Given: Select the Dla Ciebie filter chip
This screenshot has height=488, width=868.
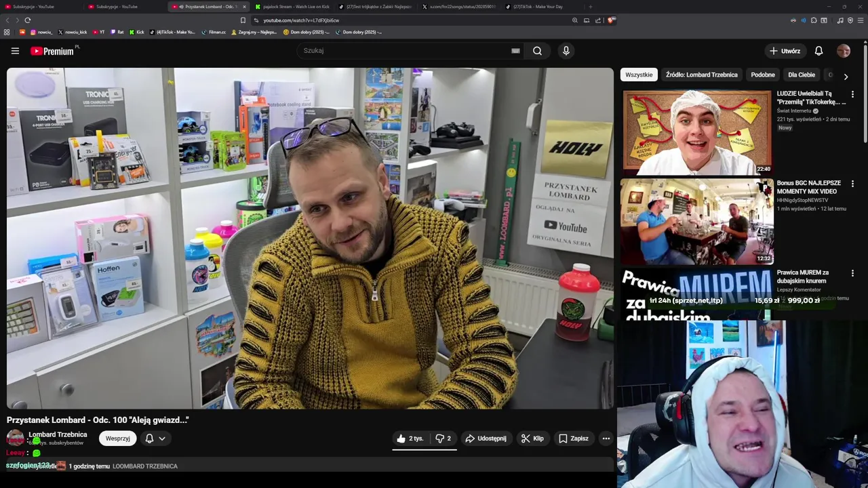Looking at the screenshot, I should (802, 75).
